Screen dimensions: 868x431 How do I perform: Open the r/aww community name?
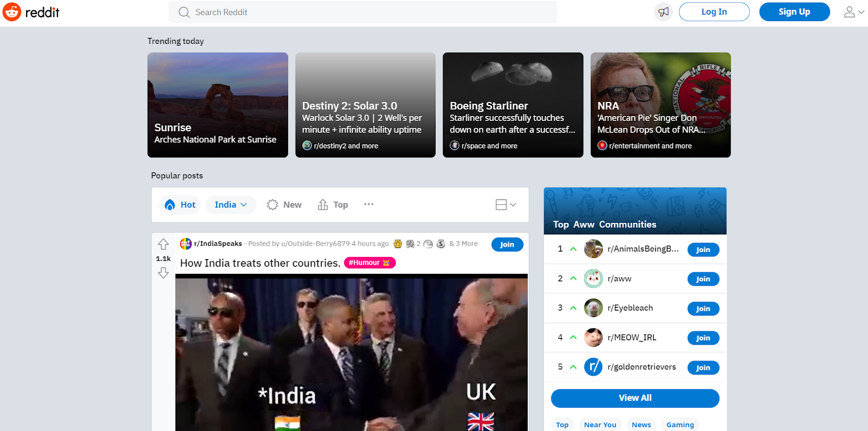coord(620,279)
